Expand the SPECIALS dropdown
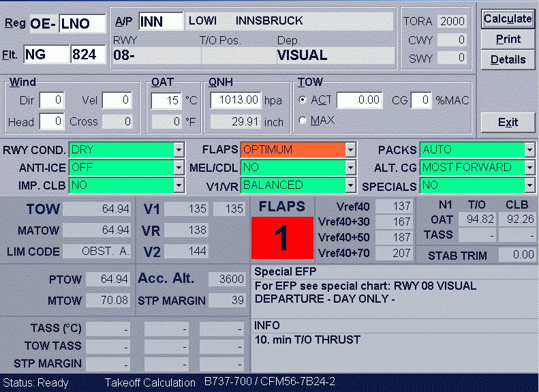Viewport: 539px width, 392px height. point(529,185)
